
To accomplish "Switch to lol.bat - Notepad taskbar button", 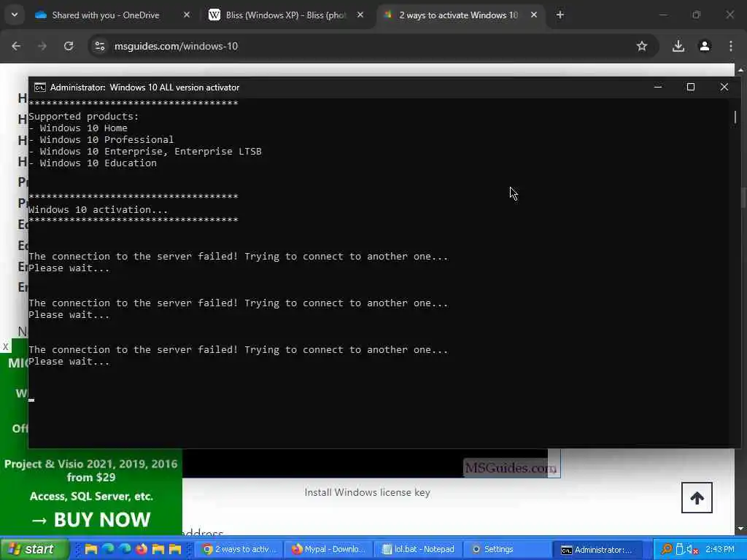I will (x=418, y=549).
